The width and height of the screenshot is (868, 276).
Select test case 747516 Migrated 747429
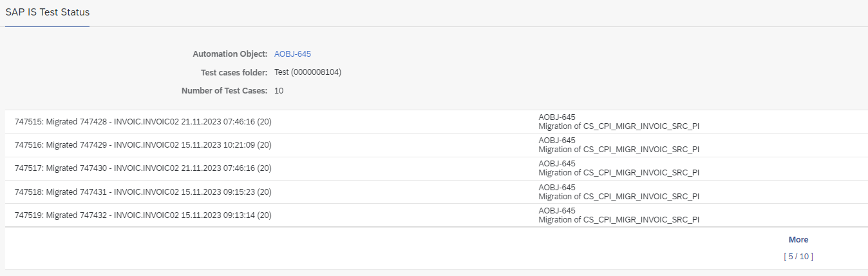[x=142, y=145]
